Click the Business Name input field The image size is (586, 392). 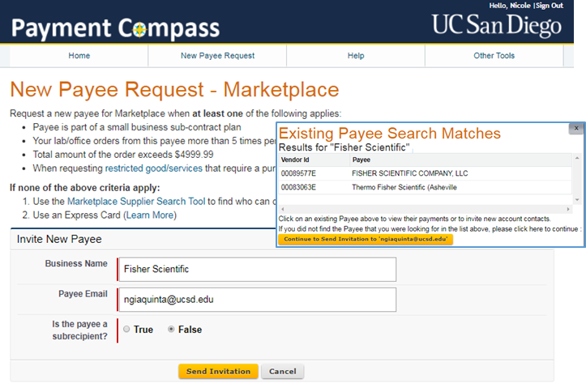pos(257,269)
